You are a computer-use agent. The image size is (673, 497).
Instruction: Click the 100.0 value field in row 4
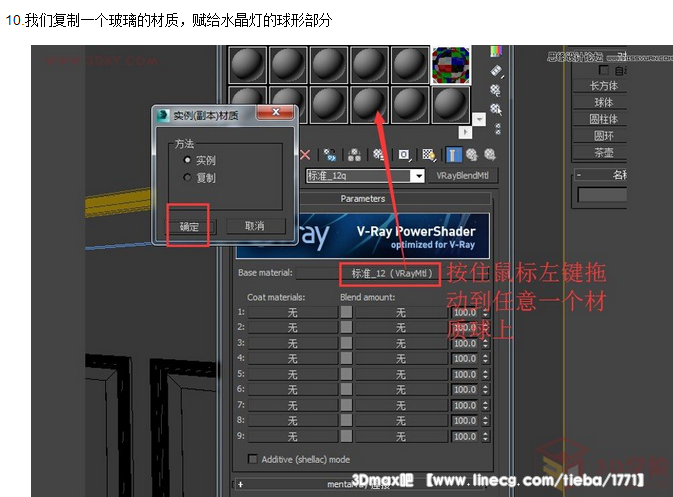465,358
